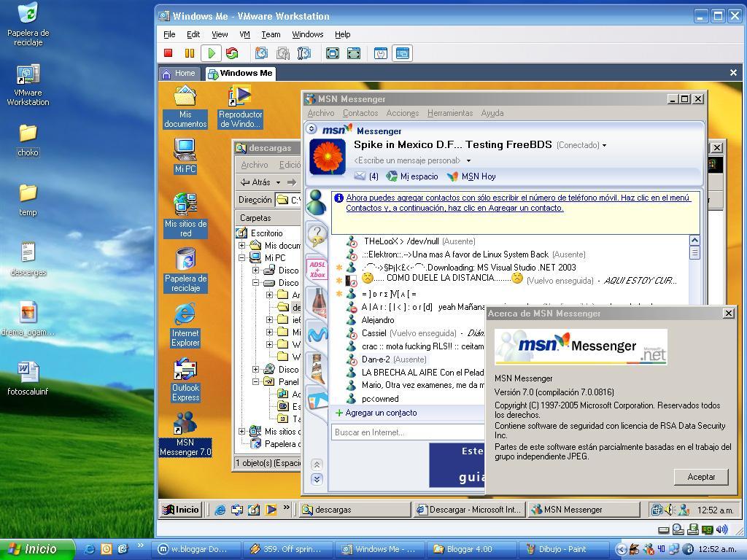Screen dimensions: 747x560
Task: Collapse the Panel tree node in descargas
Action: [256, 381]
